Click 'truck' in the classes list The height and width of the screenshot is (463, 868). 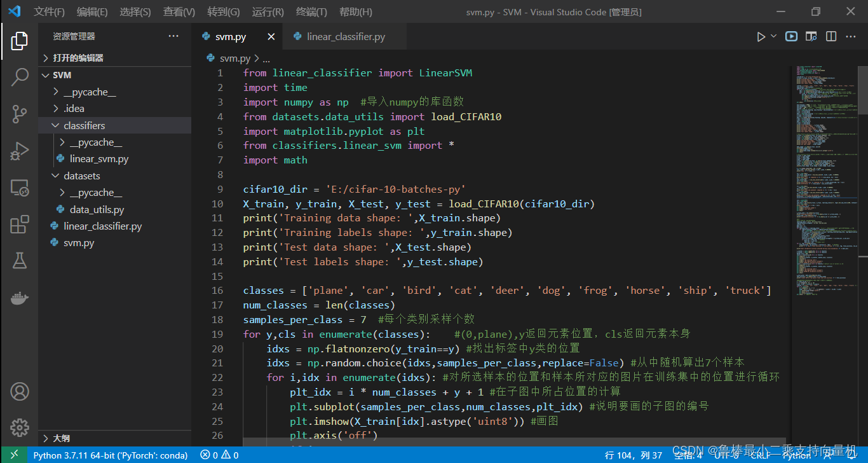coord(745,291)
